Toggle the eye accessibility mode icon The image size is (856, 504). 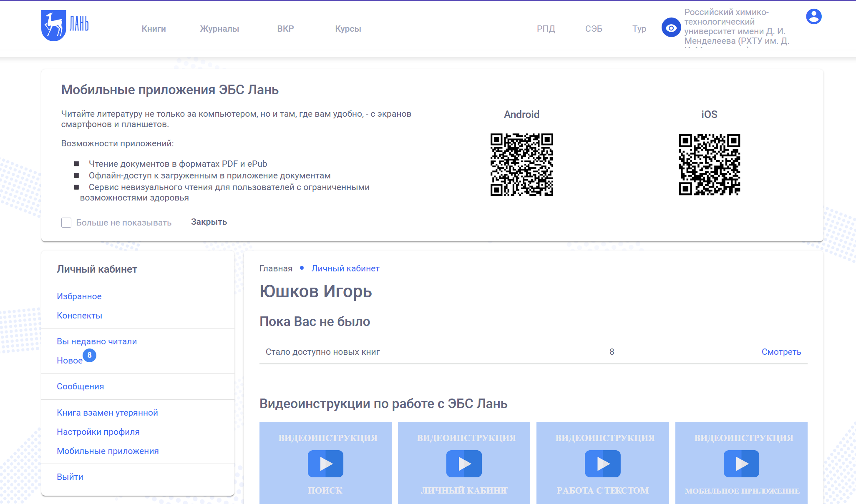(671, 28)
